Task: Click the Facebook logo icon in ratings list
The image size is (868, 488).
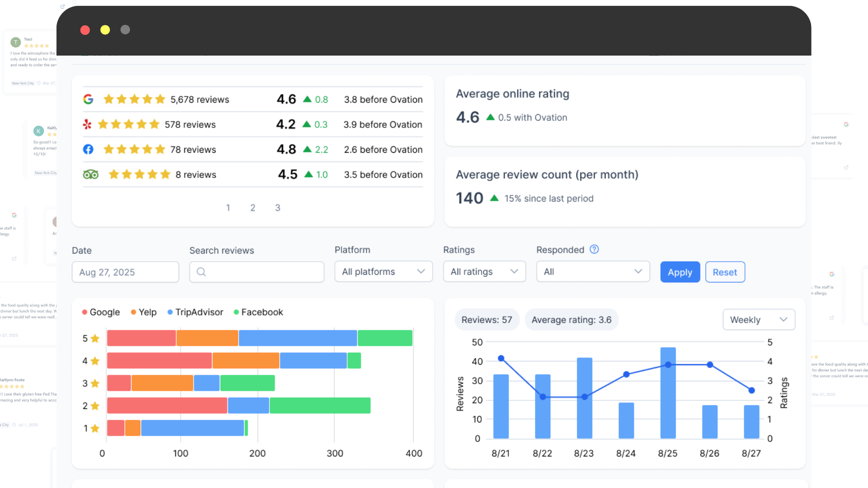Action: point(88,150)
